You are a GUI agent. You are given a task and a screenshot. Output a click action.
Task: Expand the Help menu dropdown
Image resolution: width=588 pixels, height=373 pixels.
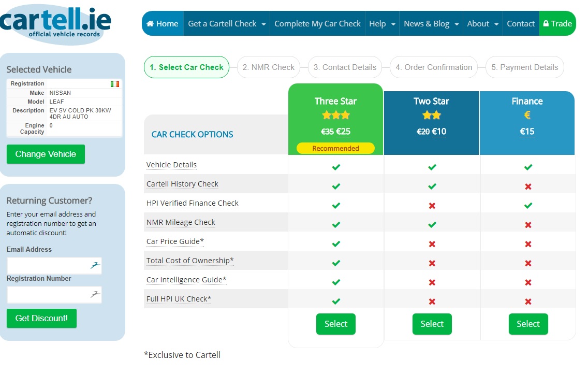click(x=382, y=24)
